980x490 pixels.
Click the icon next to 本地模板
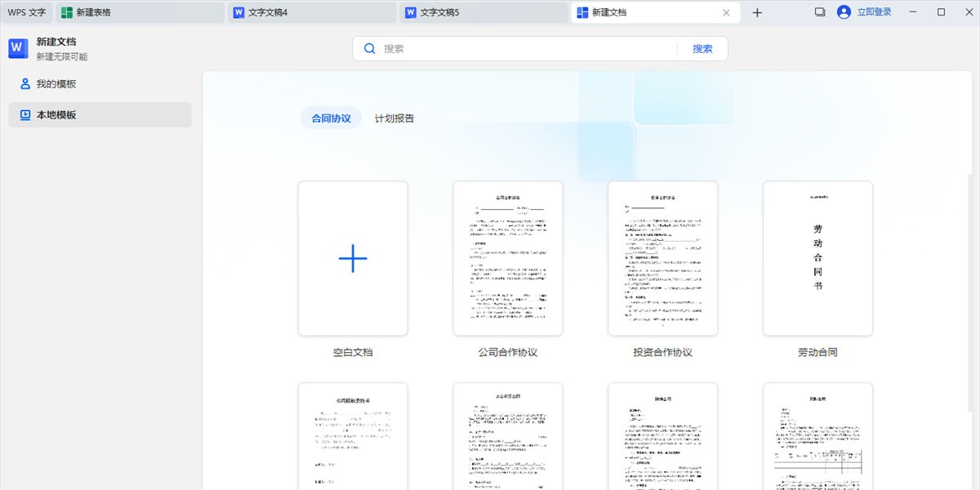tap(25, 115)
